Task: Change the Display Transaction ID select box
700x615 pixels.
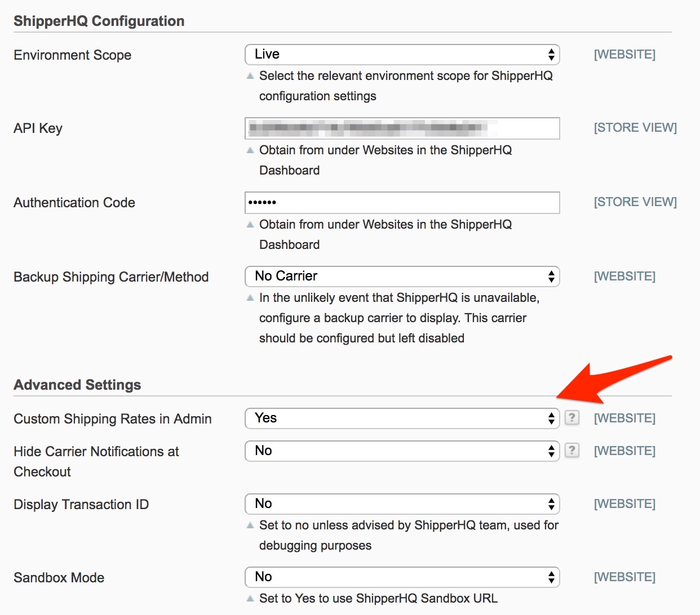Action: coord(402,504)
